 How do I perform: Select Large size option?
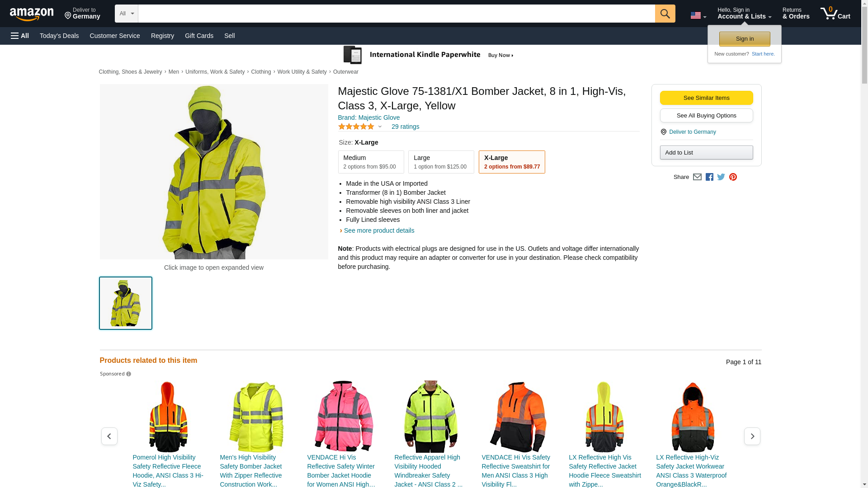(x=441, y=162)
